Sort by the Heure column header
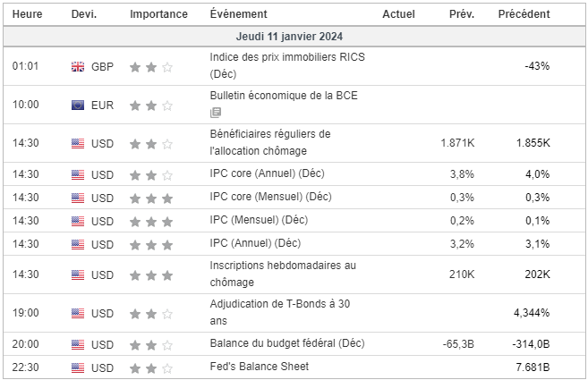 click(x=26, y=14)
